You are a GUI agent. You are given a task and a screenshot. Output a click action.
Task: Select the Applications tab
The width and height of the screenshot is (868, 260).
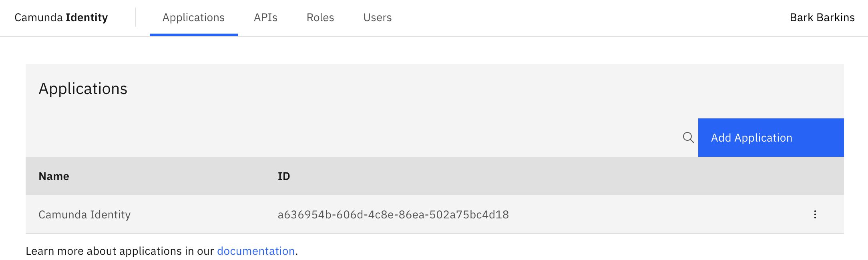193,17
